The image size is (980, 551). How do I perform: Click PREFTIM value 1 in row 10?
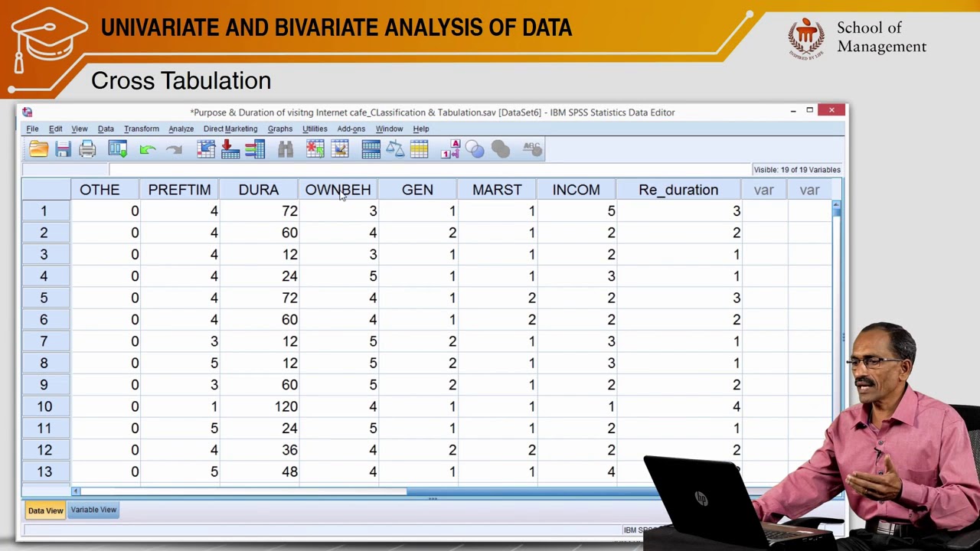click(x=179, y=406)
